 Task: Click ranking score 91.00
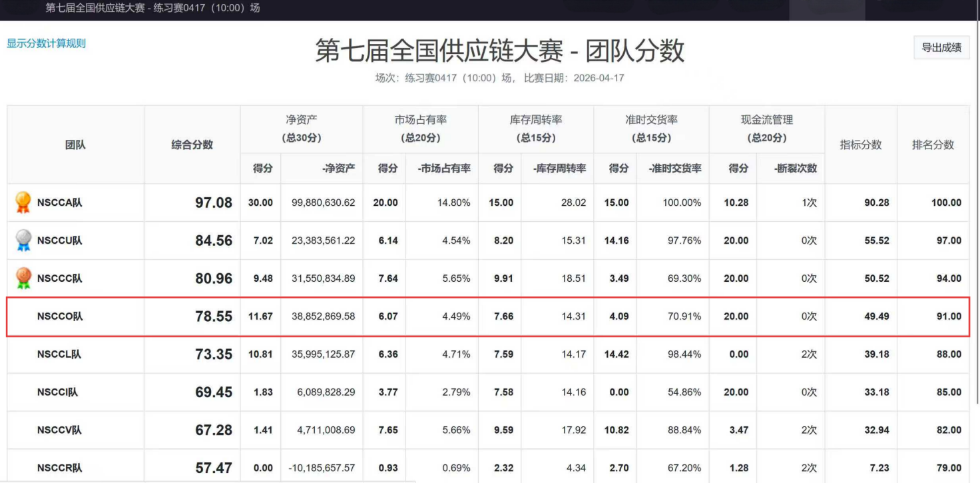949,316
